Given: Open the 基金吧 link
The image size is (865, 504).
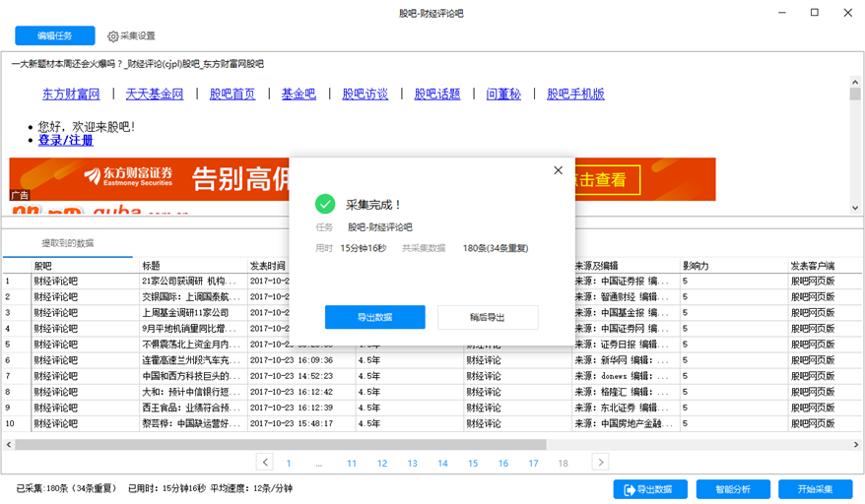Looking at the screenshot, I should coord(299,94).
